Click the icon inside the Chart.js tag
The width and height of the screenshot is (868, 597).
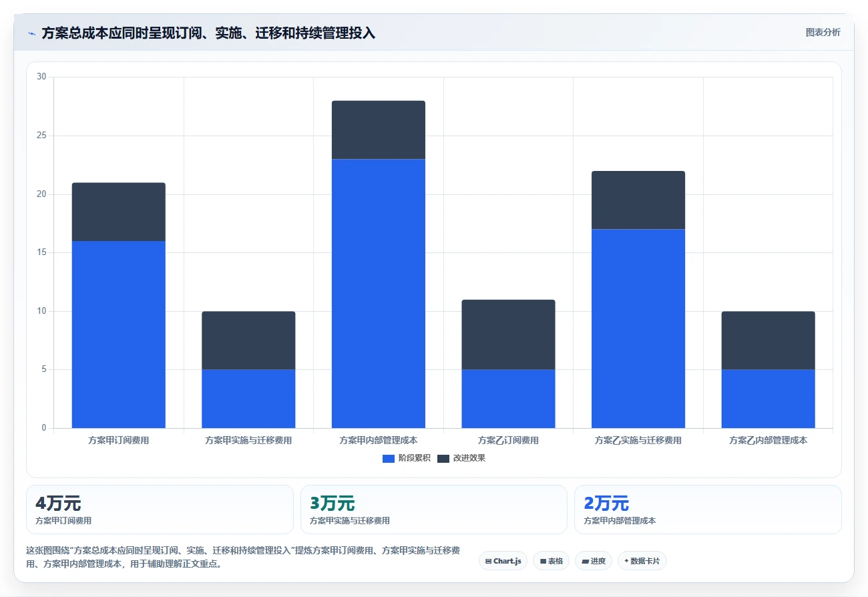pos(489,561)
